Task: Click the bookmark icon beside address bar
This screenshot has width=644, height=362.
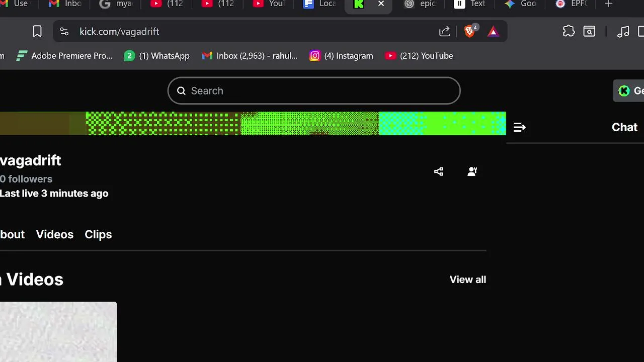Action: point(37,32)
